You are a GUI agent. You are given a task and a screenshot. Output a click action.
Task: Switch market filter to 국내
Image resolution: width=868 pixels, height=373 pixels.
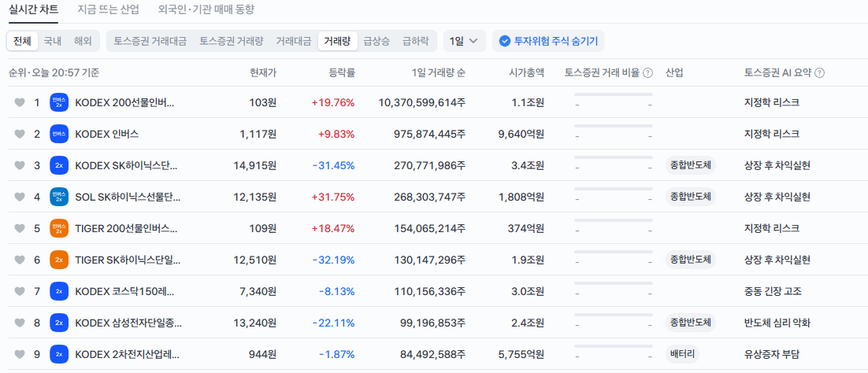coord(53,41)
